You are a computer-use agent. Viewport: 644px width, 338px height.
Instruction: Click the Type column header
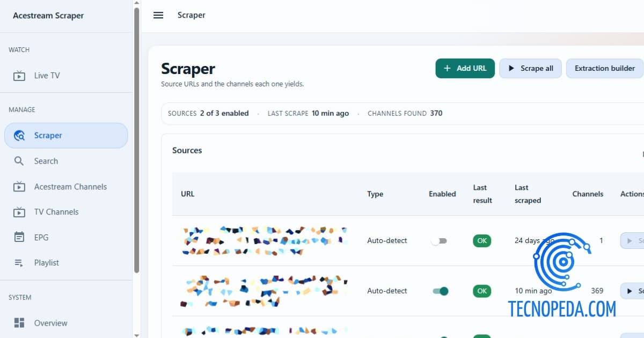tap(375, 194)
